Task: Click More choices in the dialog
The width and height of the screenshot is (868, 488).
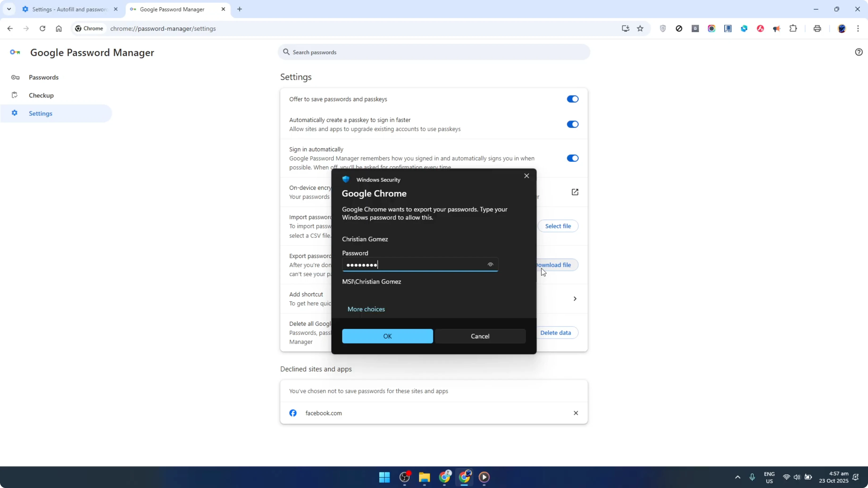Action: (366, 309)
